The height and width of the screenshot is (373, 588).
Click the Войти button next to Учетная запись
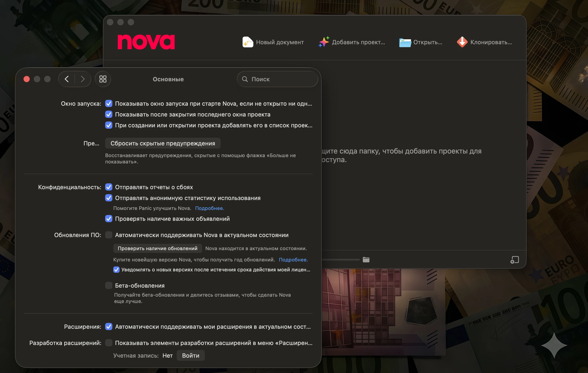coord(191,355)
